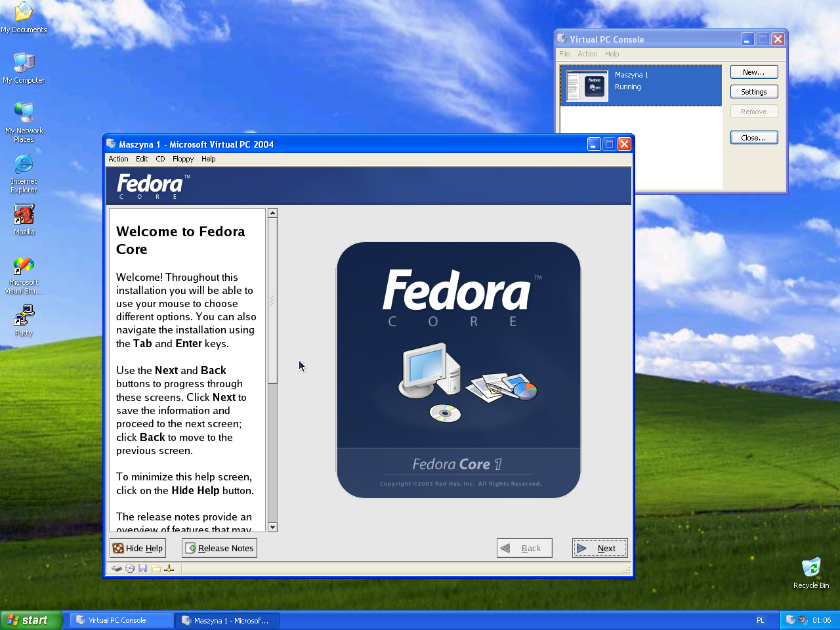840x630 pixels.
Task: Open the Release Notes
Action: click(x=219, y=548)
